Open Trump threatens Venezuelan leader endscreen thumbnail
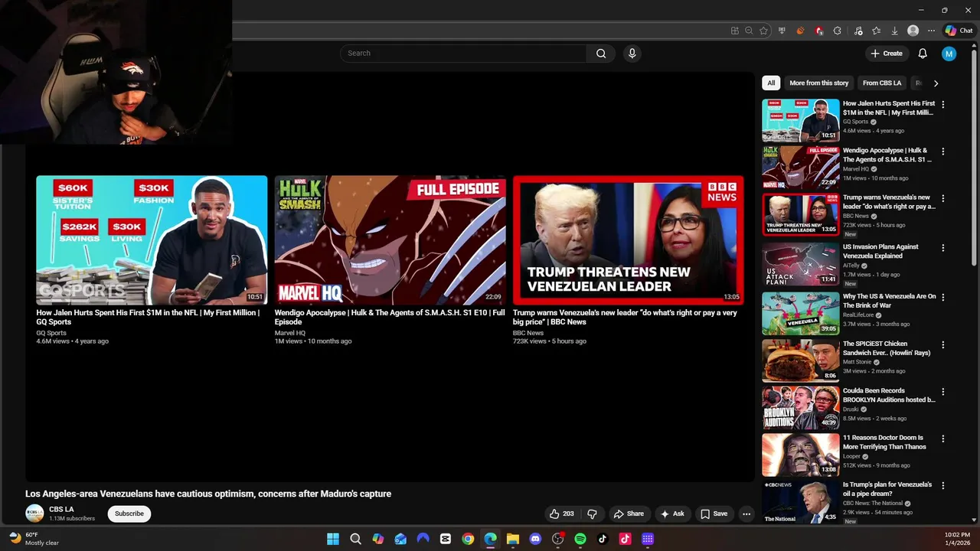980x551 pixels. point(629,240)
